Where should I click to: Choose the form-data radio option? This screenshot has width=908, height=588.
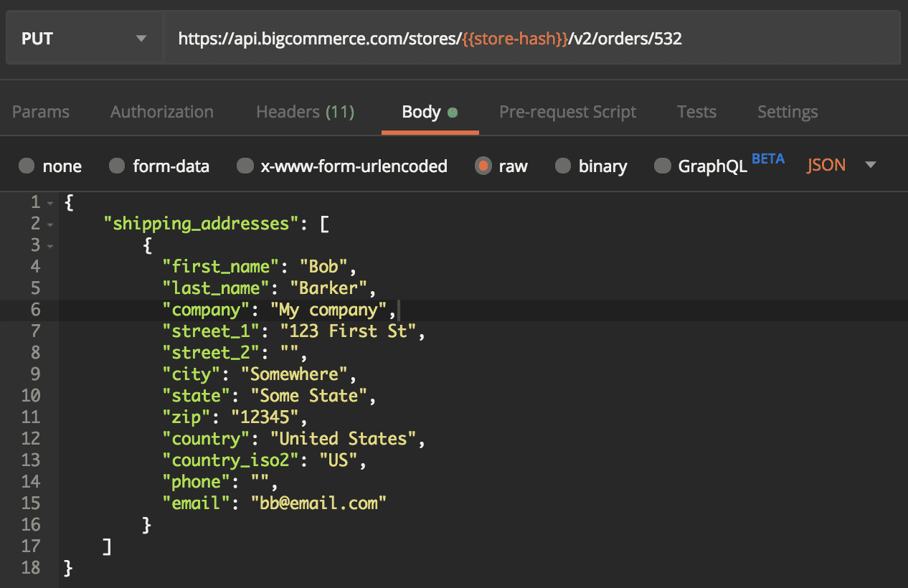tap(117, 166)
